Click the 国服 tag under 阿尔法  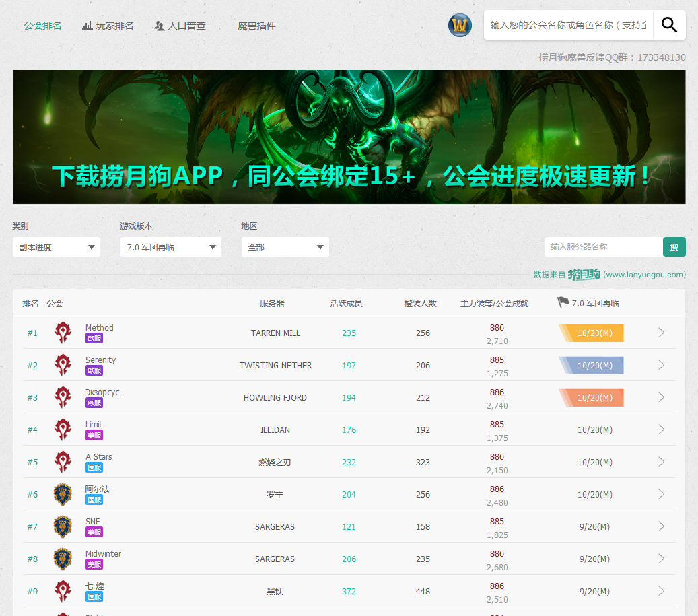point(94,500)
